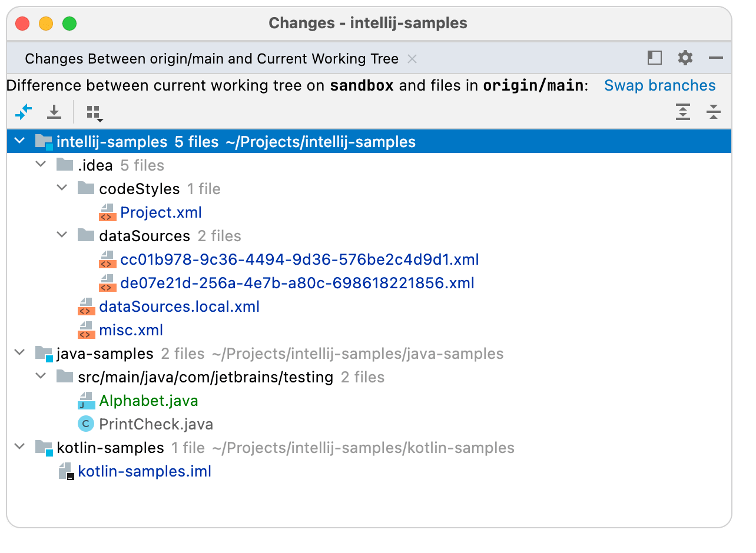Click the blue swap comparison arrows icon
The height and width of the screenshot is (553, 756).
(x=24, y=112)
